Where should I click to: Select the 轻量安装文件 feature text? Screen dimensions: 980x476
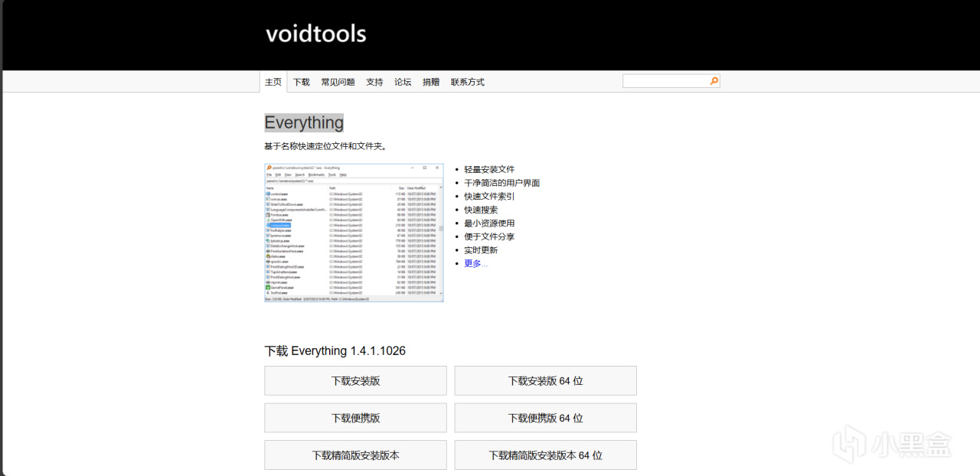tap(489, 169)
